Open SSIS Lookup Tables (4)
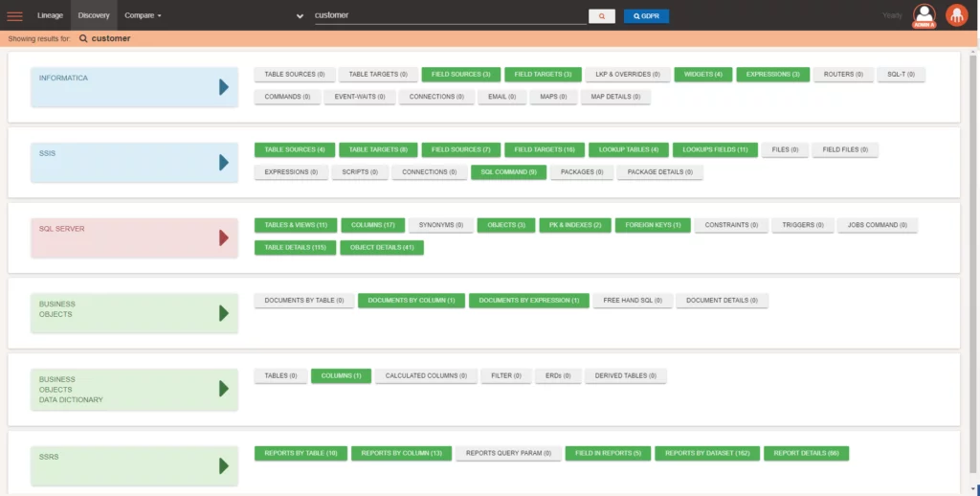This screenshot has height=496, width=980. (629, 150)
